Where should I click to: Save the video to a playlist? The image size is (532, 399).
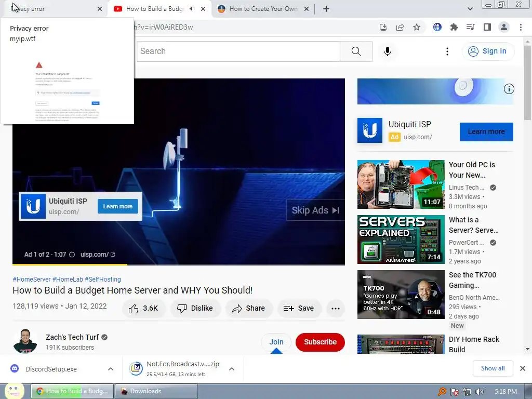point(299,308)
